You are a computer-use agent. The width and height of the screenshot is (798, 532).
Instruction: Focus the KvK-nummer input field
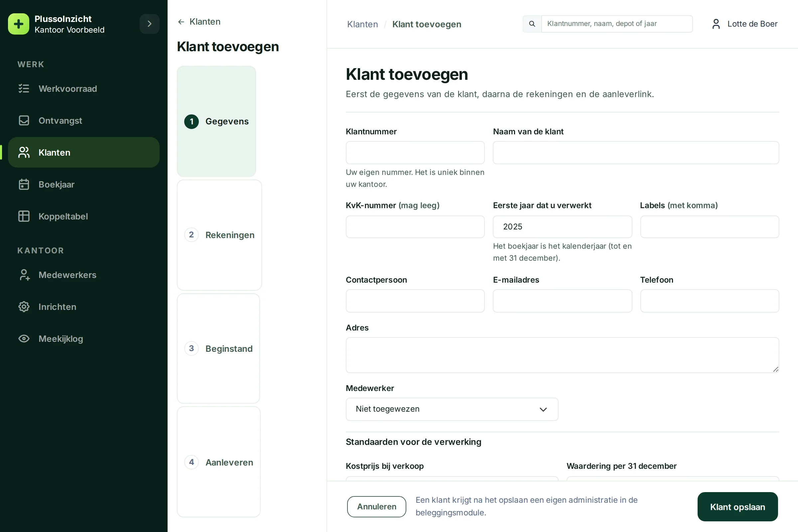pyautogui.click(x=415, y=227)
